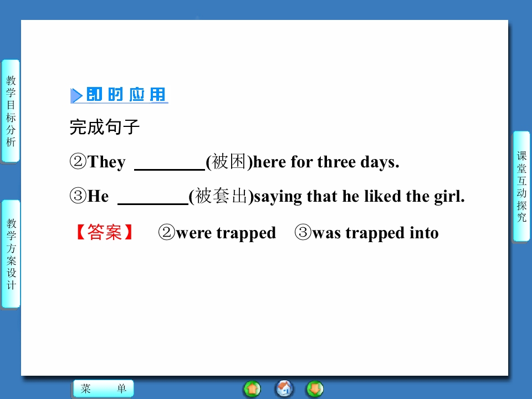Click circled ② before They

coord(78,161)
